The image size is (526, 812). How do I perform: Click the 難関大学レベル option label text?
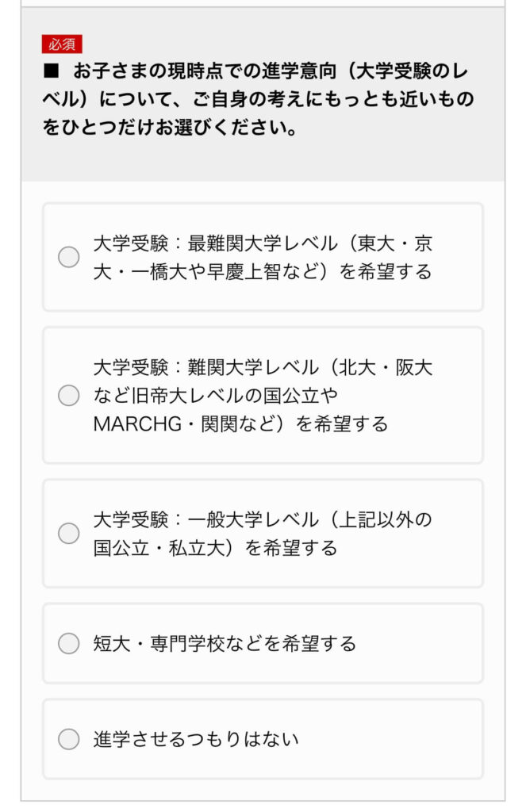(262, 395)
